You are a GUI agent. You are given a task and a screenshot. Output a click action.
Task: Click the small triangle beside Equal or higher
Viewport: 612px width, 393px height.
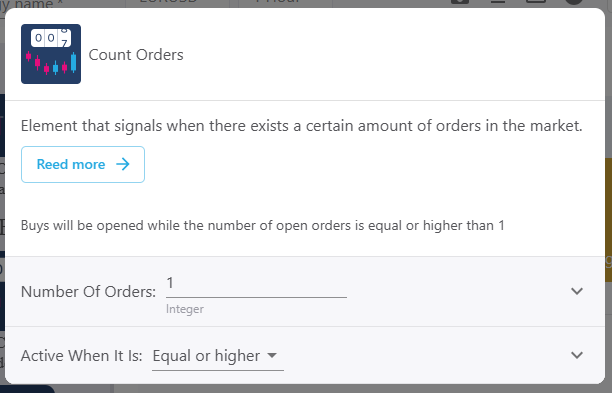tap(272, 356)
